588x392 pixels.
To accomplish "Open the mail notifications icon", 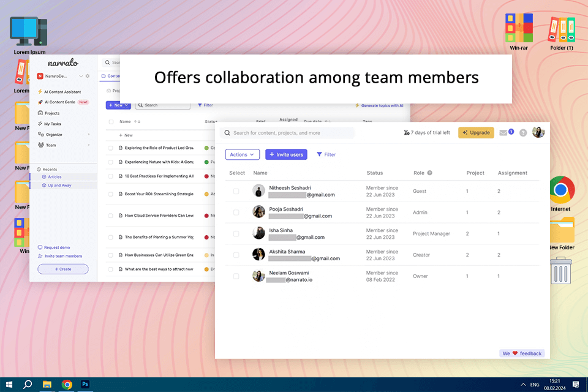I will click(x=503, y=133).
